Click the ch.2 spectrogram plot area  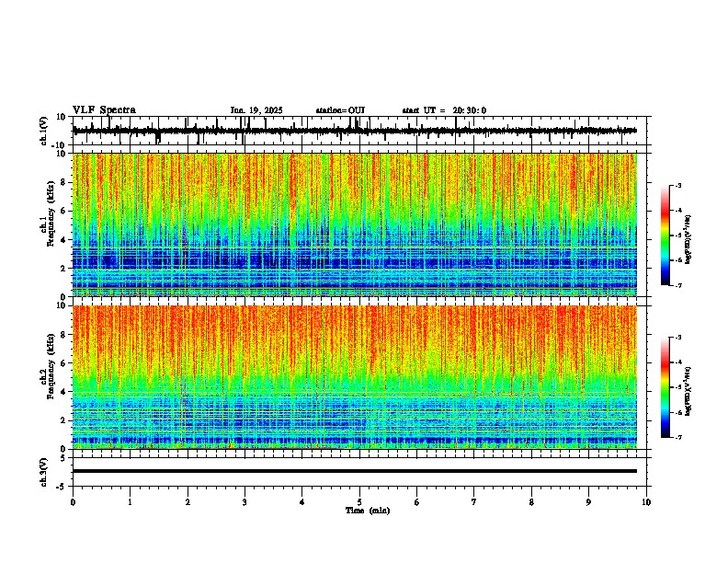coord(355,377)
